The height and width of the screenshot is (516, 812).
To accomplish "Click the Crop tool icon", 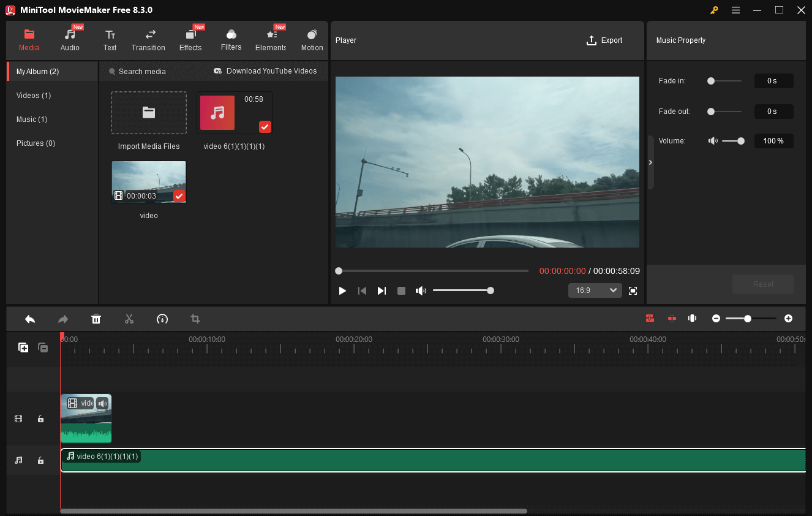I will 195,319.
